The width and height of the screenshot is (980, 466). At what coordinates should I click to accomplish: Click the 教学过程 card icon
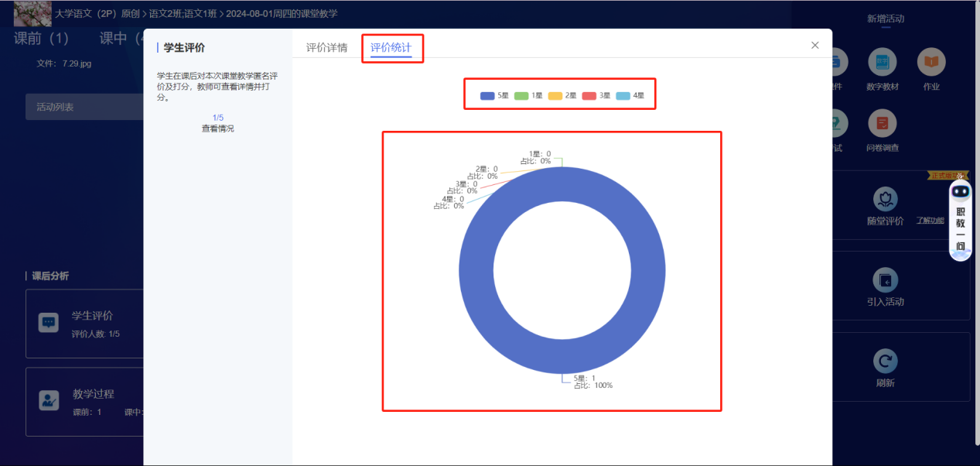tap(49, 400)
